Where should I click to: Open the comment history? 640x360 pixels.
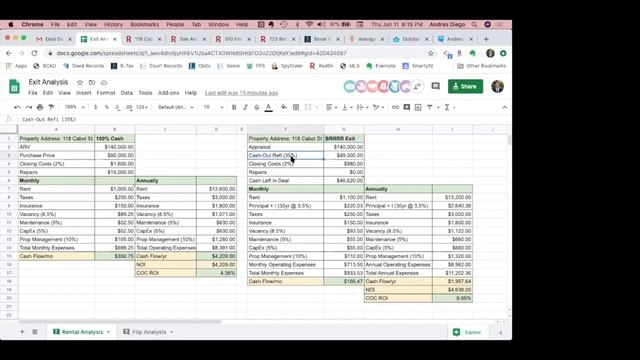point(436,87)
